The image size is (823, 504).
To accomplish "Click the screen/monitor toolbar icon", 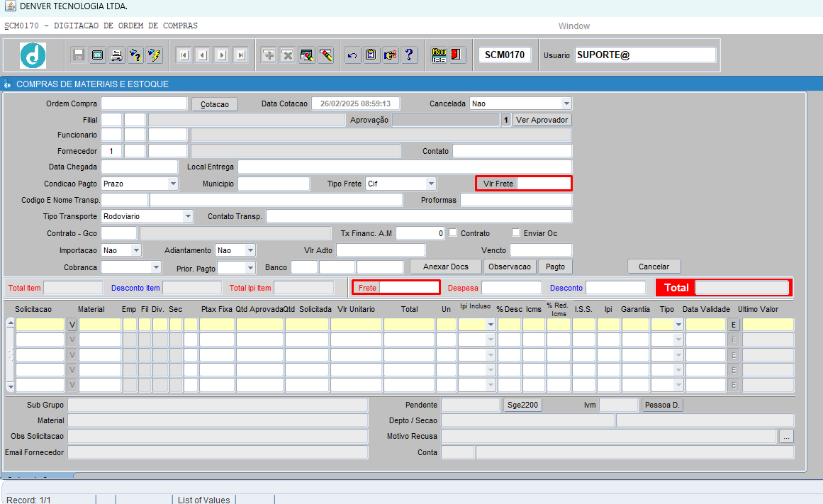I will pyautogui.click(x=98, y=55).
